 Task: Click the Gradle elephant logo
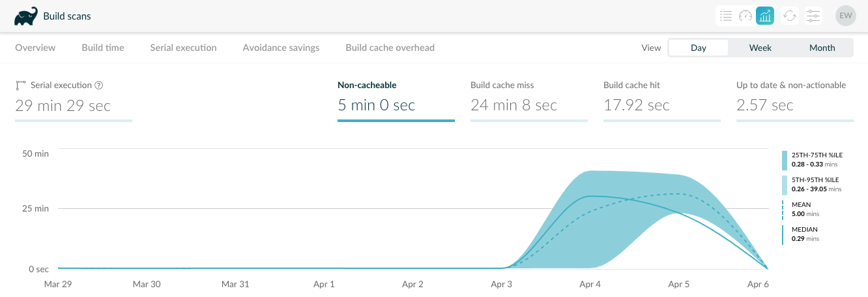click(25, 16)
